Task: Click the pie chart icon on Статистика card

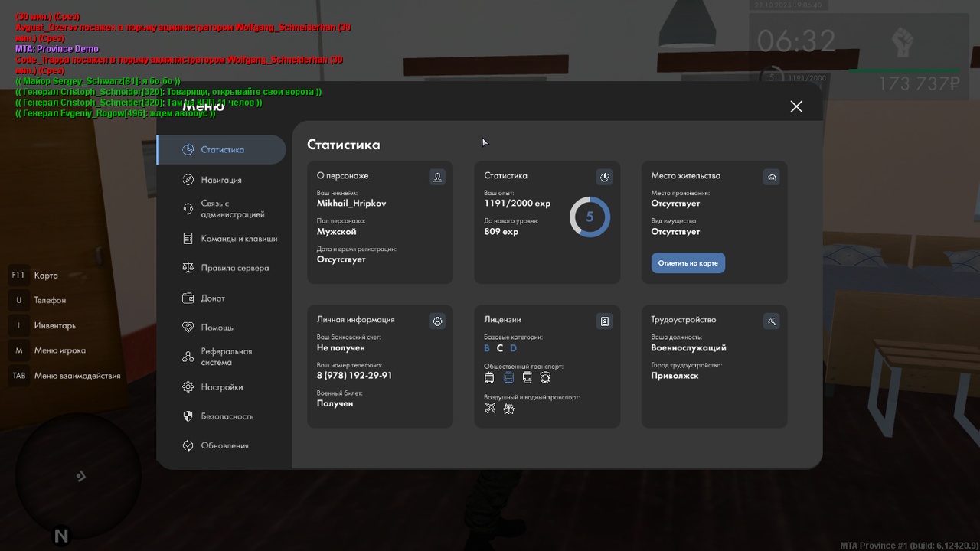Action: click(x=604, y=177)
